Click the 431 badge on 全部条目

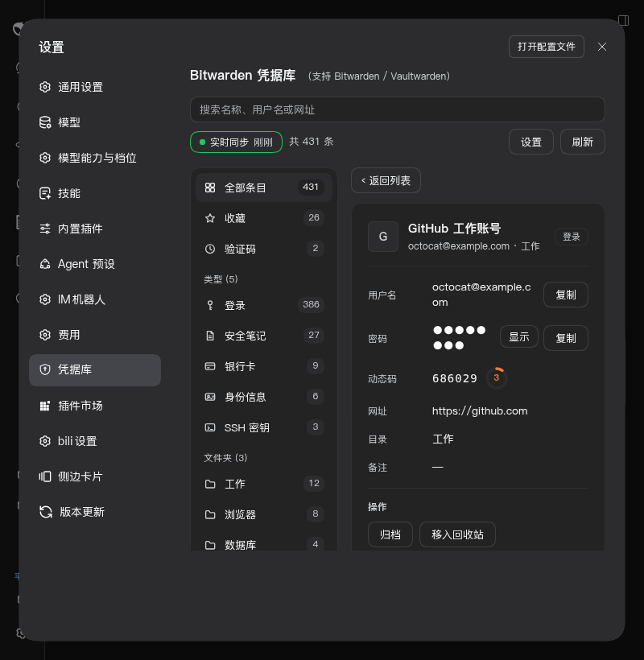[x=311, y=187]
